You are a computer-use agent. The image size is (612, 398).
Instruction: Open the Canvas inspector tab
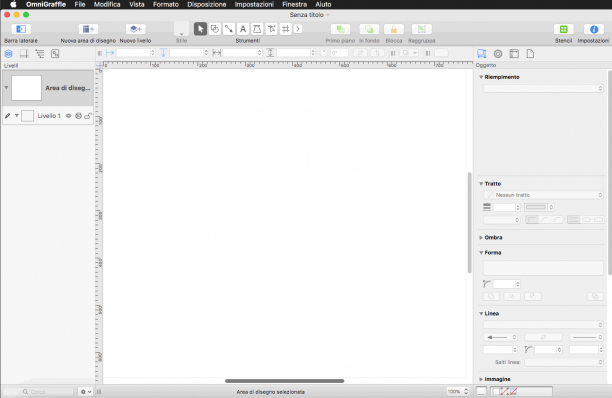pyautogui.click(x=514, y=54)
